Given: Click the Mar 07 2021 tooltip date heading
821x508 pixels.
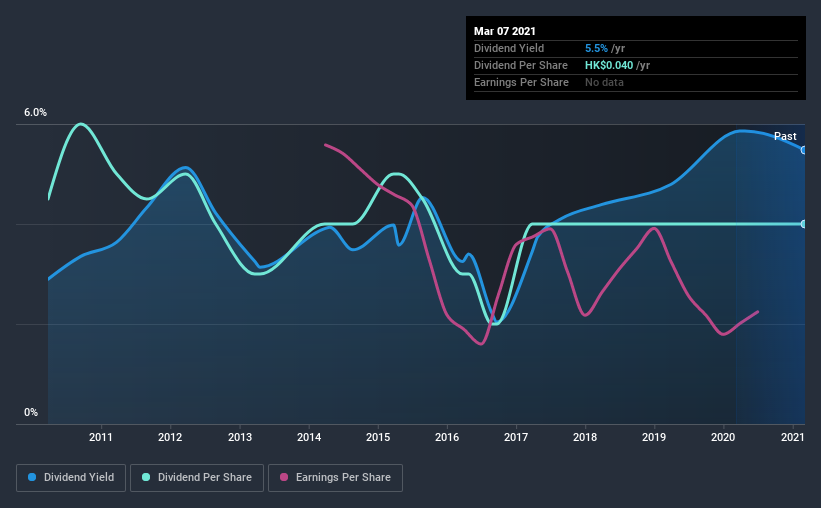Looking at the screenshot, I should click(x=505, y=31).
